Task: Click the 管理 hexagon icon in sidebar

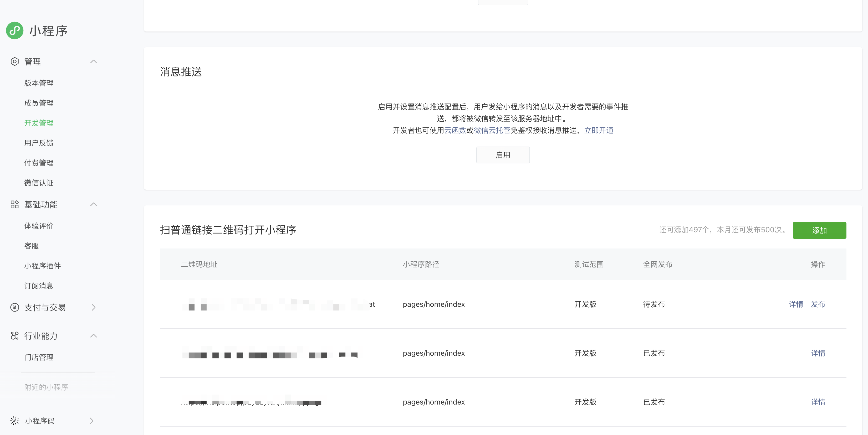Action: point(14,62)
